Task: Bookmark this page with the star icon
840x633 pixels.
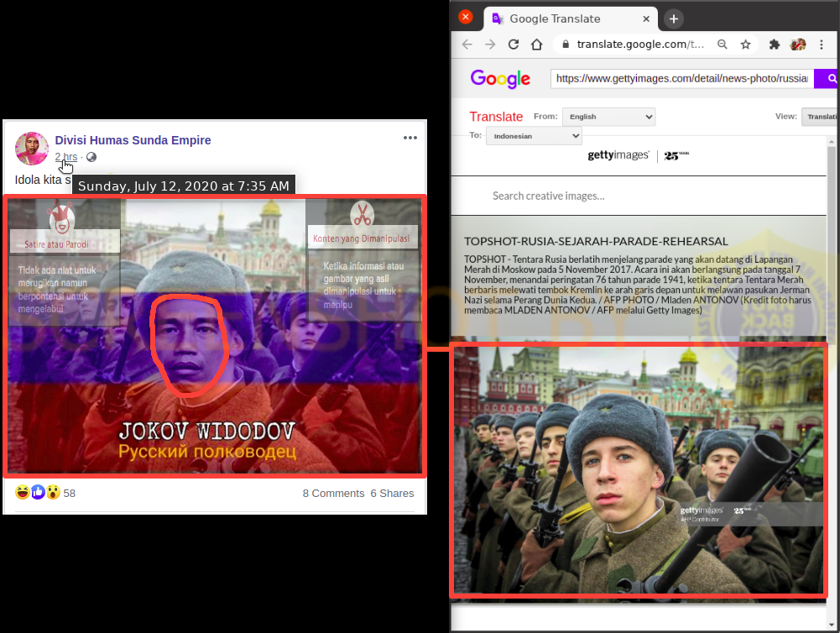Action: click(x=745, y=44)
